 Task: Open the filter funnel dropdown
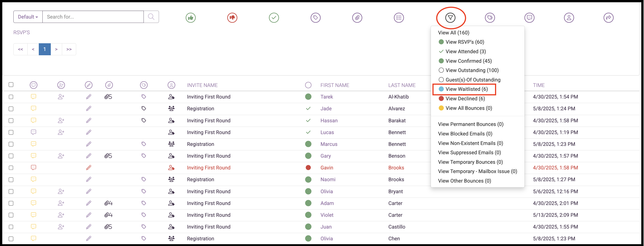click(451, 17)
